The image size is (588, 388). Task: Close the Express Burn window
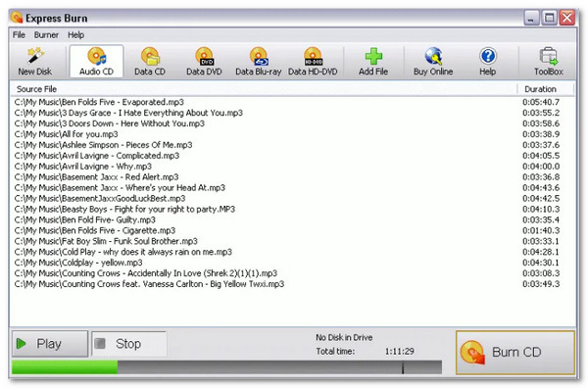point(567,18)
